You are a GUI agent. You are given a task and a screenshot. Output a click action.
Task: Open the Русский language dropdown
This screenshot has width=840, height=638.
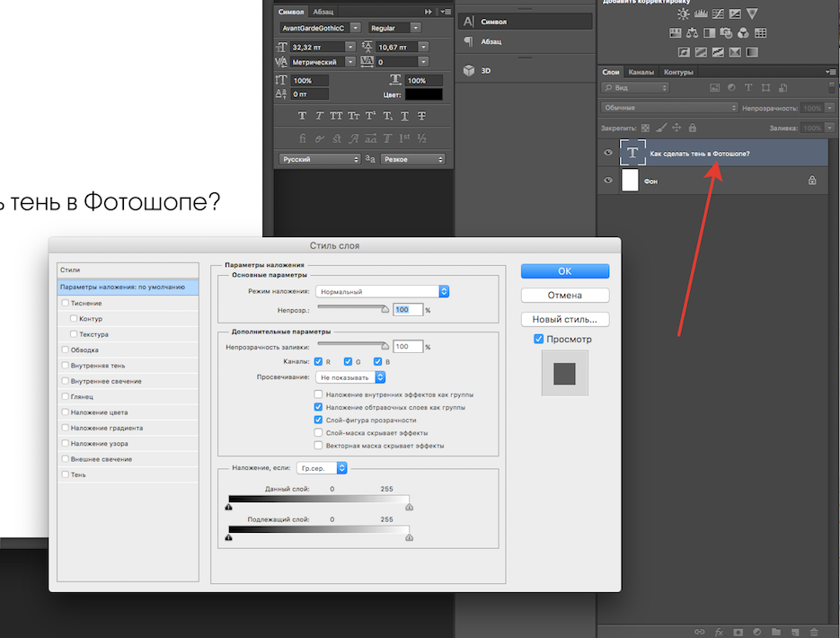coord(319,159)
